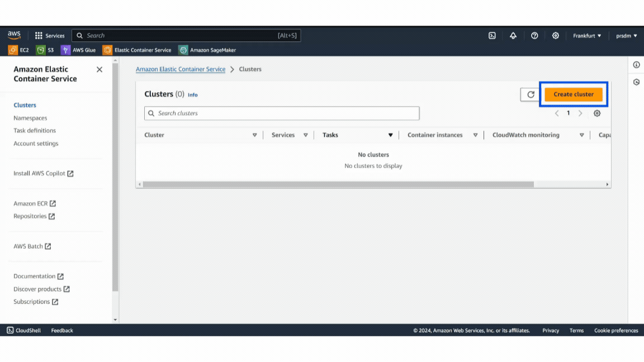Image resolution: width=644 pixels, height=362 pixels.
Task: Open the Privacy footer link
Action: tap(550, 330)
